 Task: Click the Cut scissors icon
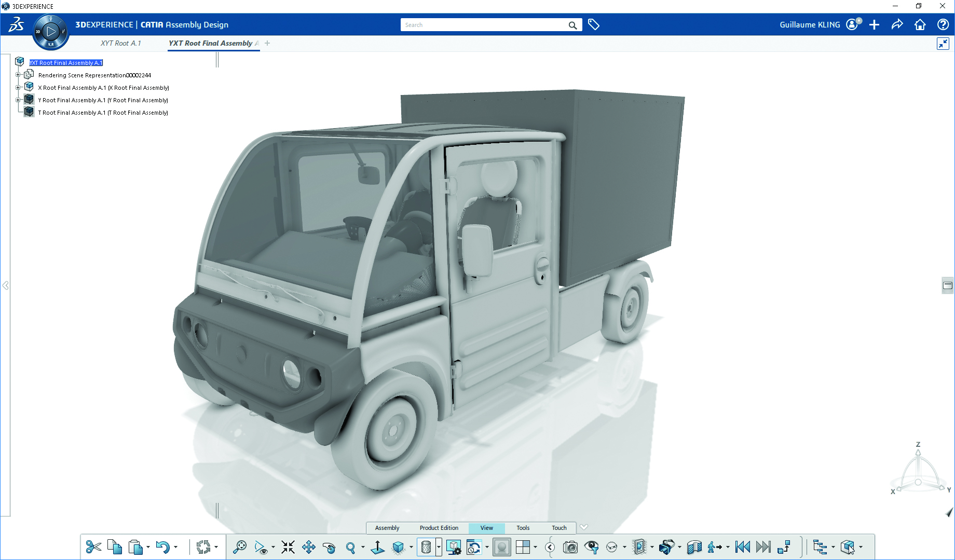(93, 547)
